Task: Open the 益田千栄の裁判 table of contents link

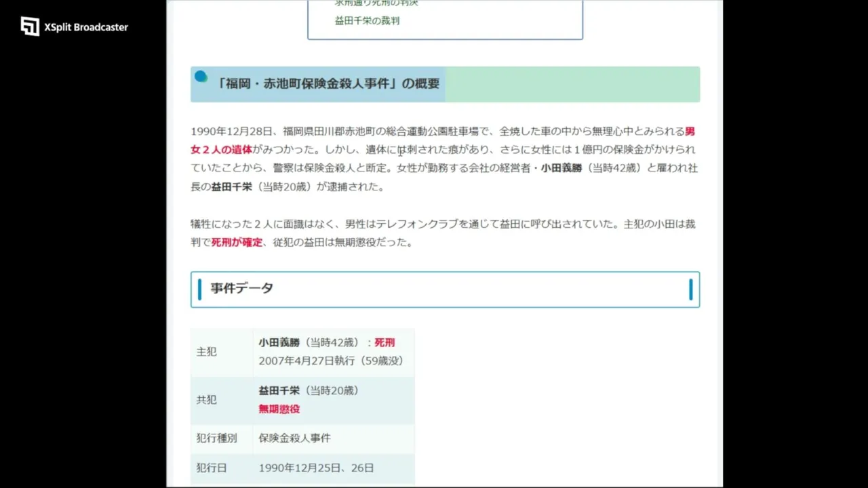Action: (x=367, y=21)
